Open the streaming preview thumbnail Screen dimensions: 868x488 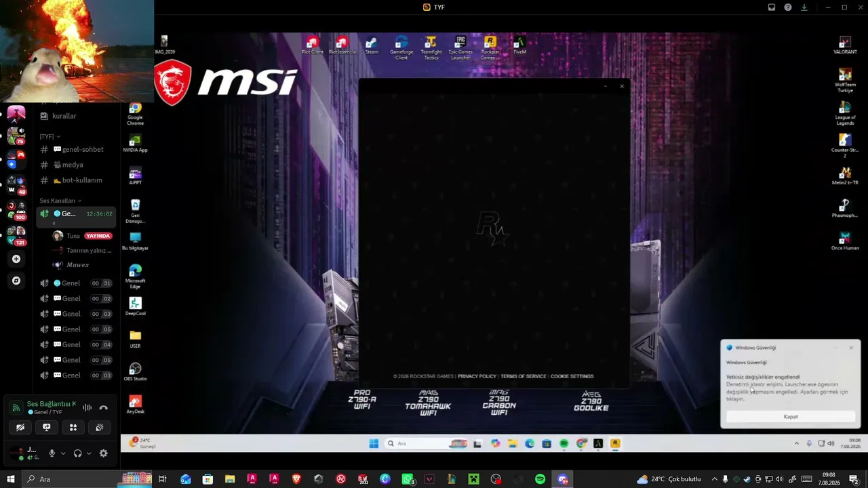tap(77, 51)
